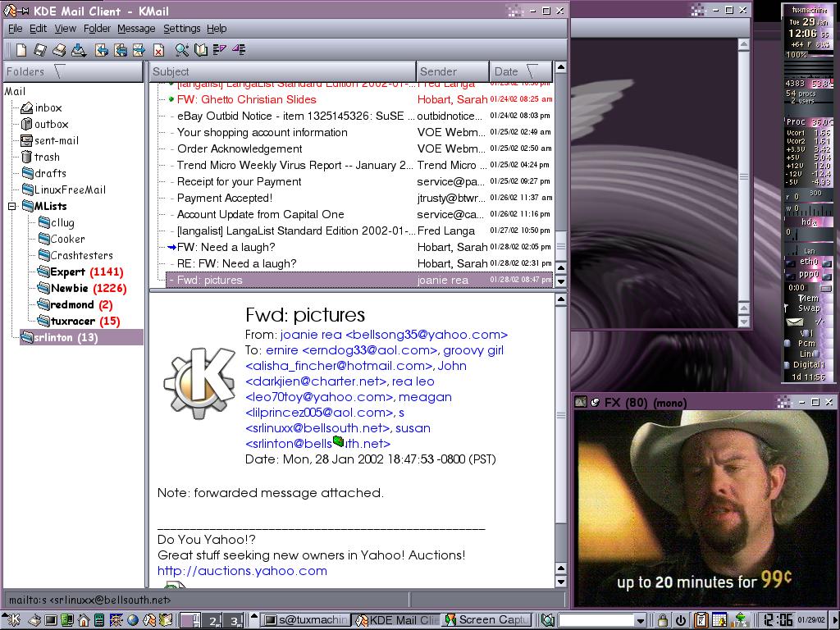Screen dimensions: 840x630
Task: Click the Date column sort arrow
Action: tap(532, 71)
